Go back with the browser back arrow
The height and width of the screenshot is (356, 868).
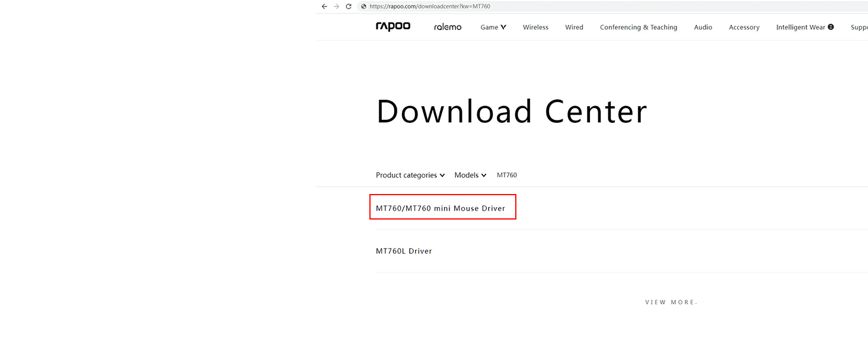(324, 7)
